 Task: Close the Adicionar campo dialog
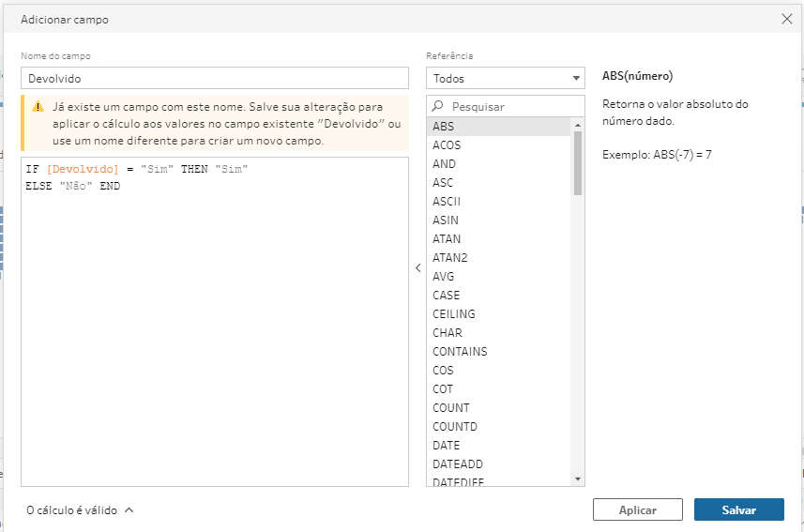pos(786,19)
